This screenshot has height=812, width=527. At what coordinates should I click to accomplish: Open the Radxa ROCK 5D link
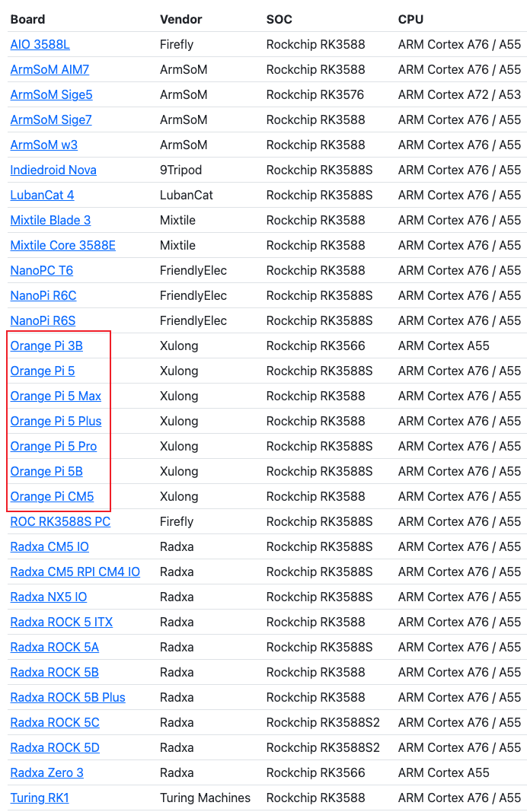55,748
